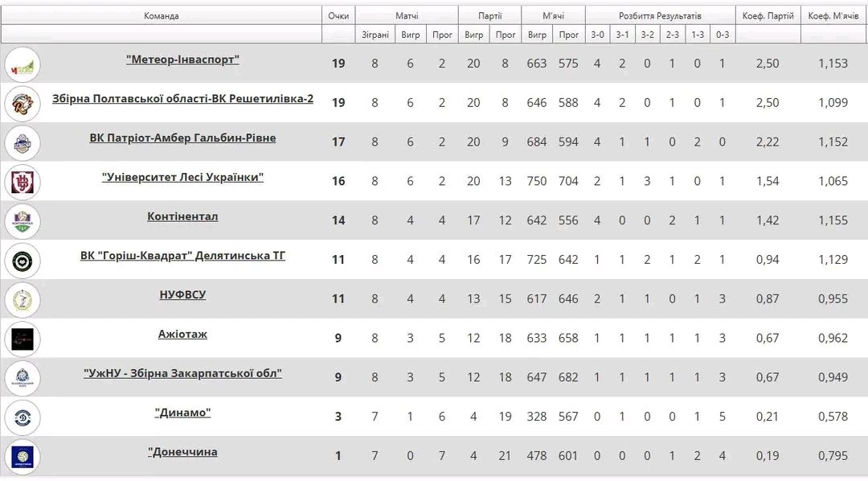
Task: Click the Патріот-Амбер Гальбин-Рівне emblem
Action: pos(23,142)
